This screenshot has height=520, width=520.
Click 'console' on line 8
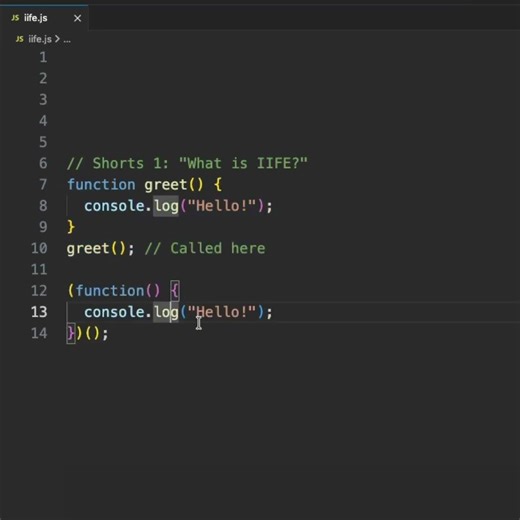[x=114, y=206]
